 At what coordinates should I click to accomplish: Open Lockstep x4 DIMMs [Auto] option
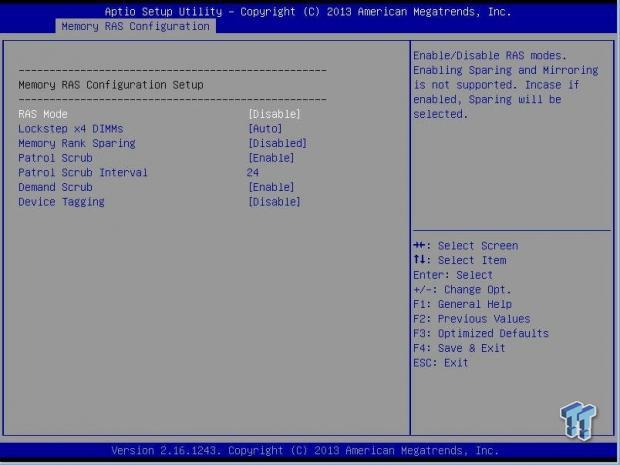(x=265, y=129)
